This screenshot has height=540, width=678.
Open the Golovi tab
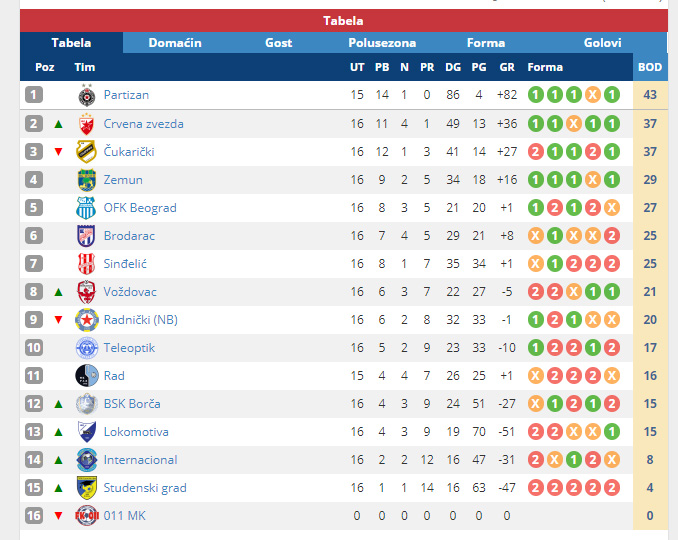pos(602,43)
